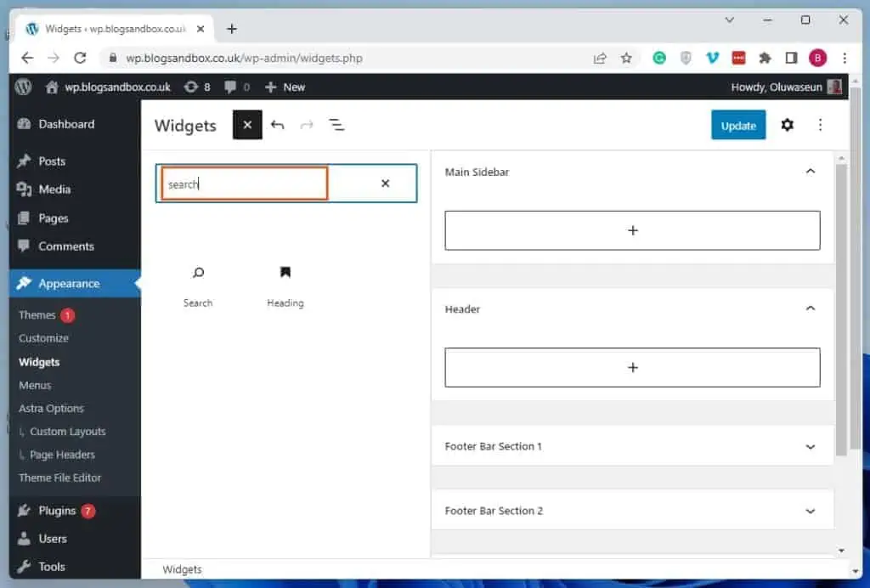Click the blue Update button
The image size is (870, 588).
737,125
